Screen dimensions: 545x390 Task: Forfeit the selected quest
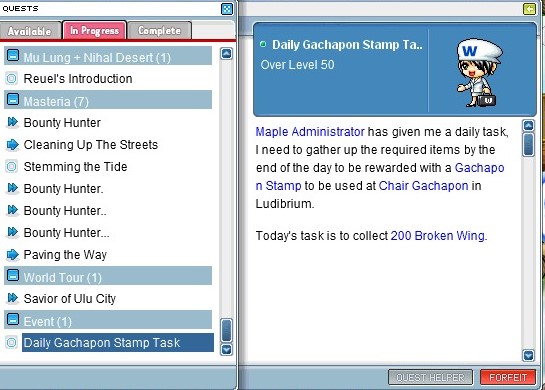(508, 377)
